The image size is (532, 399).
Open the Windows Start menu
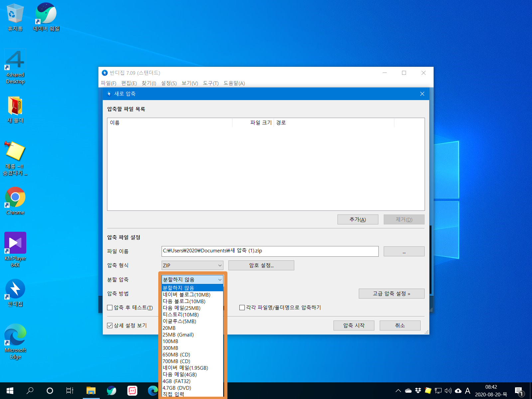(x=10, y=391)
